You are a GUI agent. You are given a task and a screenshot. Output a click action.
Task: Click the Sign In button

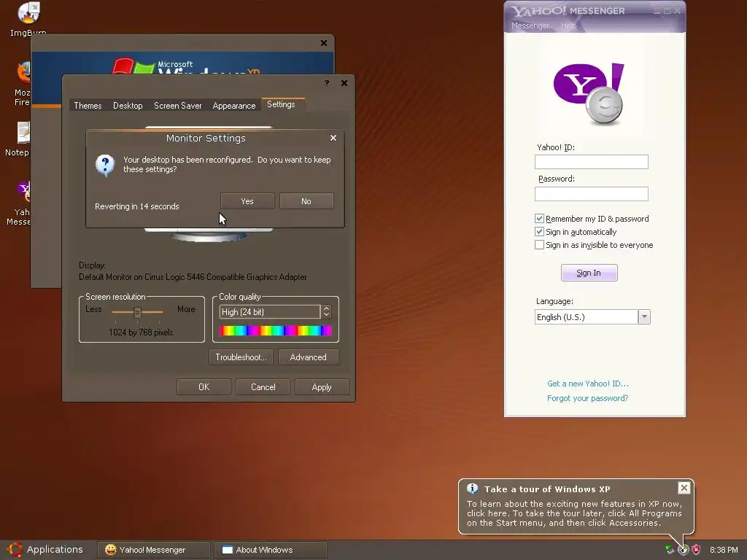coord(589,273)
